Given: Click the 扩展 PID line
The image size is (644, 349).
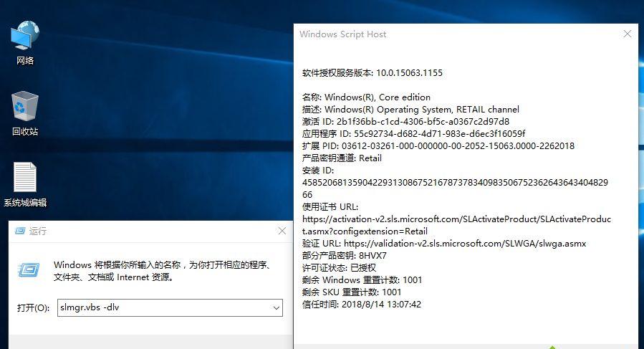Looking at the screenshot, I should [x=438, y=146].
